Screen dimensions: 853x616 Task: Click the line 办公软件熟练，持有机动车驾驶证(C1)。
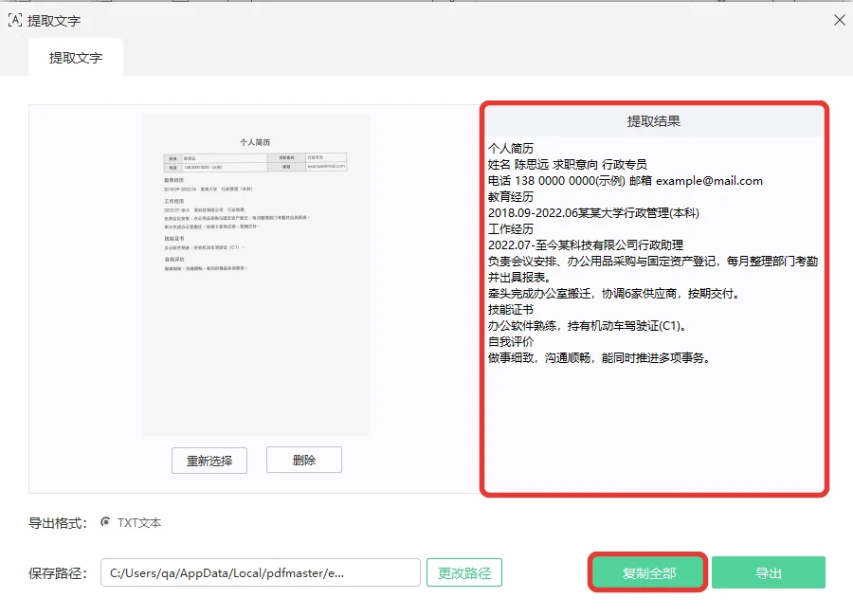[x=588, y=325]
